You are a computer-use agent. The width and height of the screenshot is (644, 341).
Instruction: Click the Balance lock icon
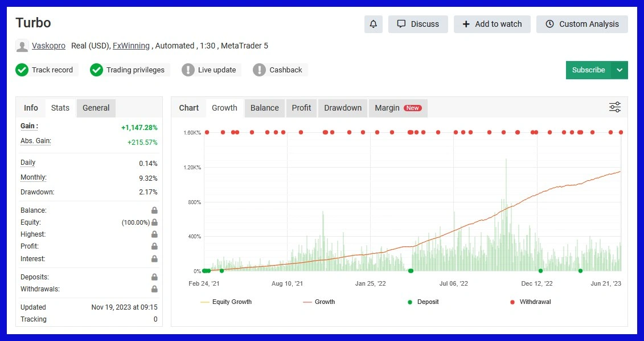pyautogui.click(x=154, y=210)
